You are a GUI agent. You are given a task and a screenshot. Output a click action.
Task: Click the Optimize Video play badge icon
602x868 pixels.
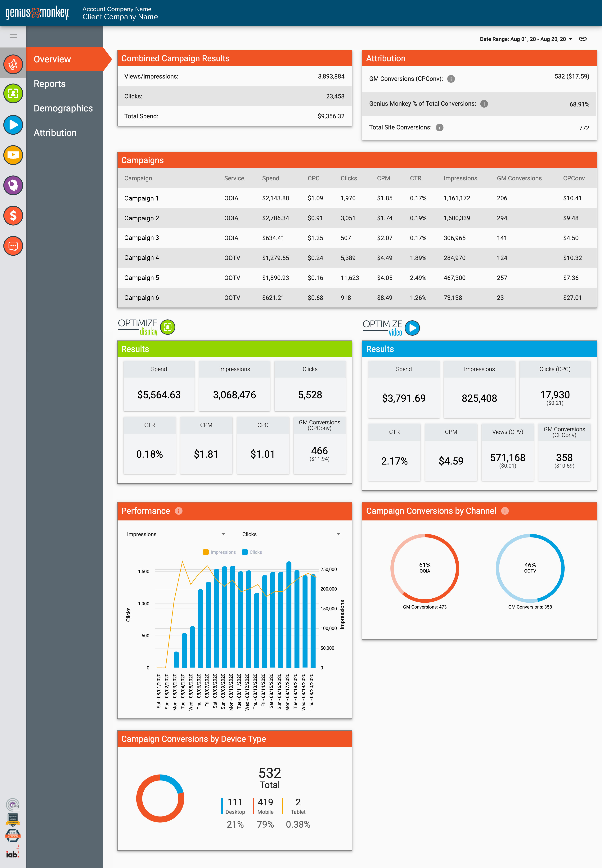point(412,328)
